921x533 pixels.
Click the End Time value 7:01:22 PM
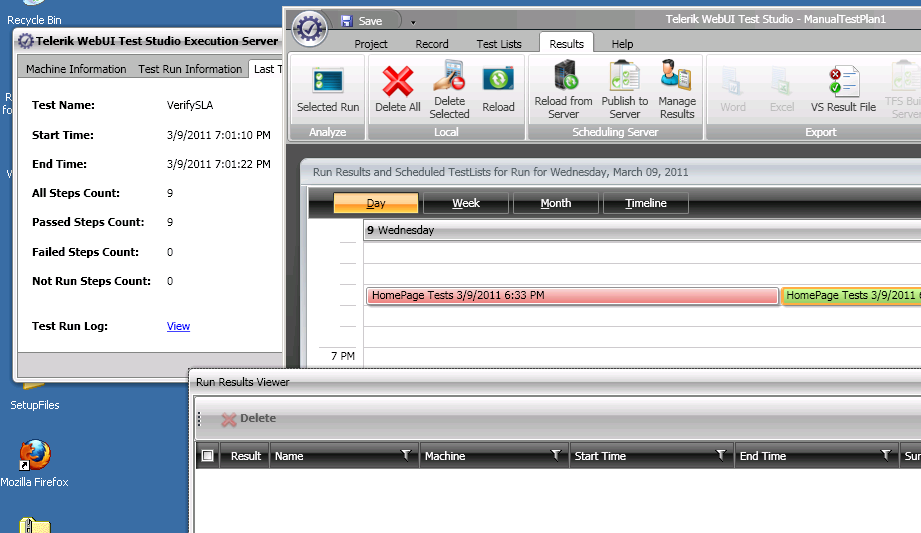point(219,165)
